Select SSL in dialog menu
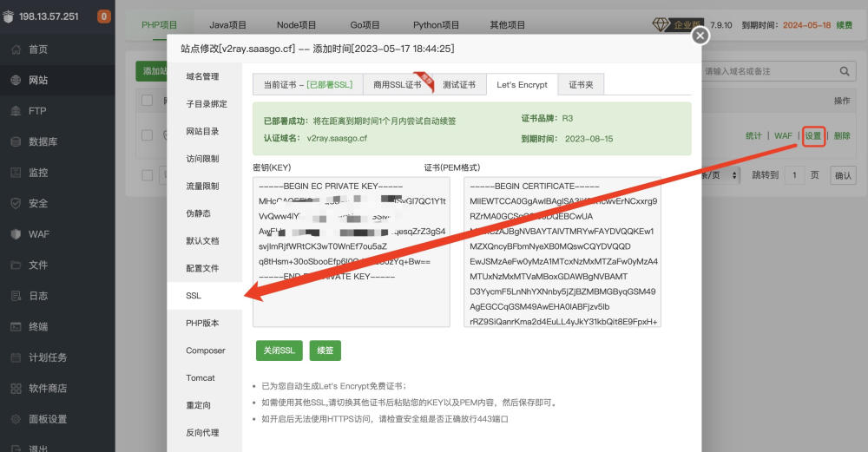Image resolution: width=868 pixels, height=452 pixels. 204,296
